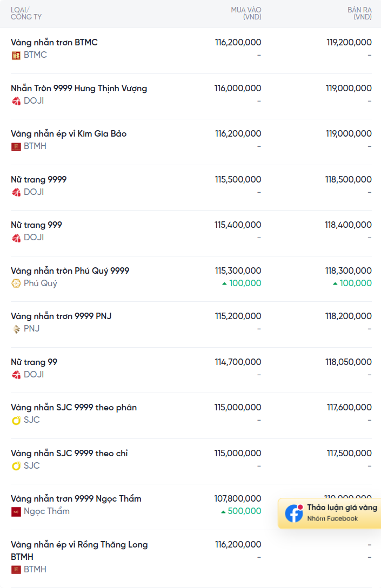Click the BTMC logo icon under Vàng nhẫn trơn BTMC
The width and height of the screenshot is (381, 588).
(x=16, y=56)
